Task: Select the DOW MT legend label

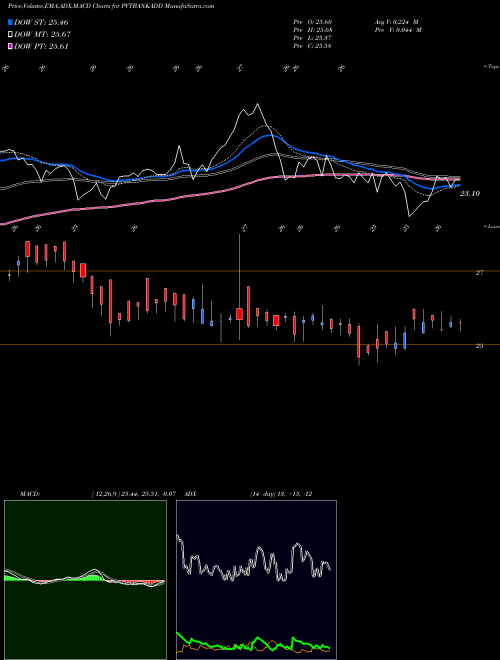Action: pyautogui.click(x=42, y=35)
